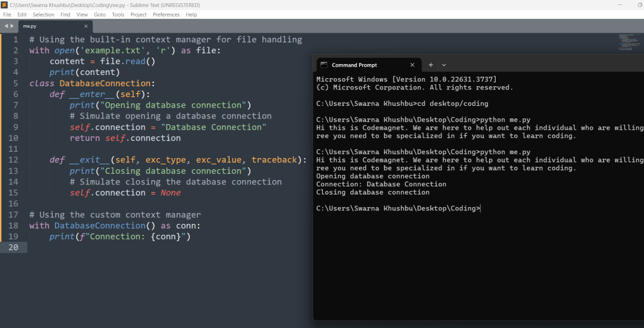
Task: Open the Edit menu
Action: [x=22, y=14]
